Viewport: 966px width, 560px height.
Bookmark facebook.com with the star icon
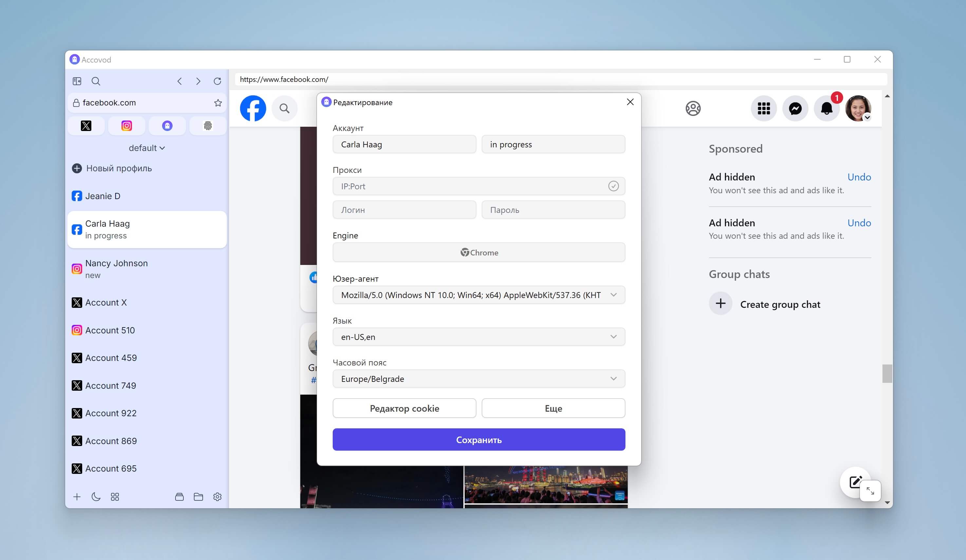218,103
